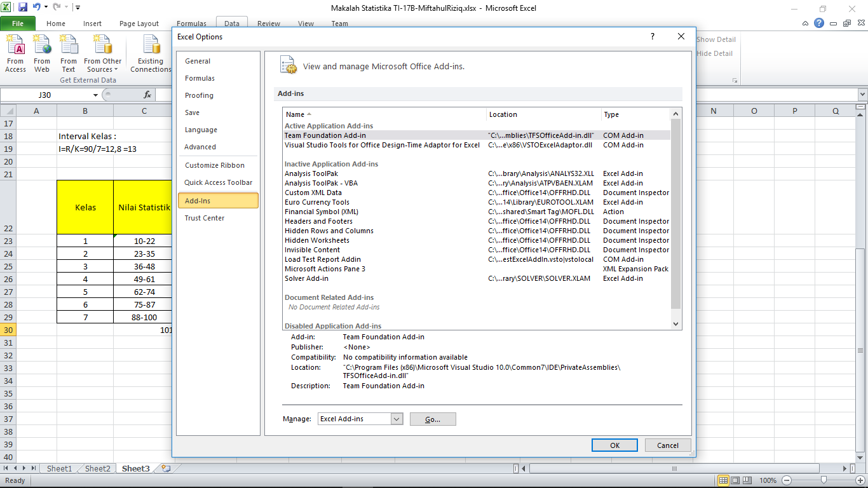Select Sheet2 worksheet tab
The height and width of the screenshot is (488, 868).
click(97, 468)
